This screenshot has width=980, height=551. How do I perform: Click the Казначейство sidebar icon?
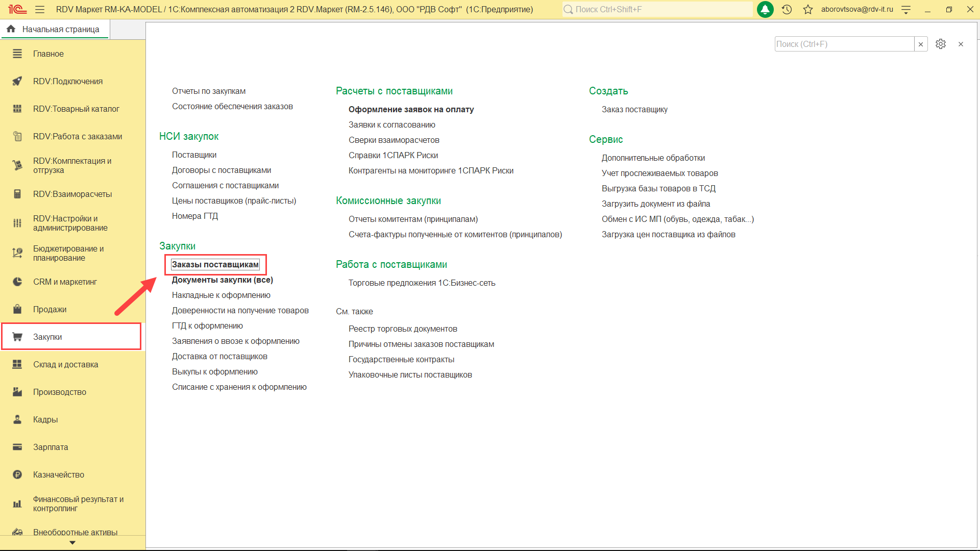(17, 474)
